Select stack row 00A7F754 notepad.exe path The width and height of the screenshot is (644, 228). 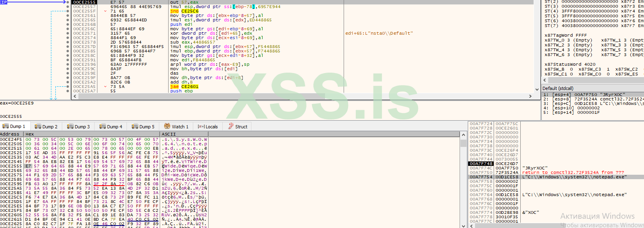[x=556, y=177]
